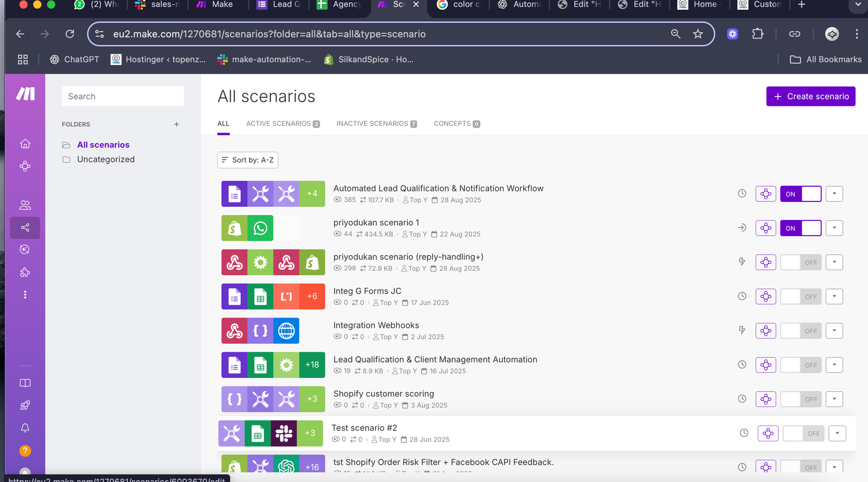Click the What's new rocket icon
Screen dimensions: 868x482
[25, 405]
